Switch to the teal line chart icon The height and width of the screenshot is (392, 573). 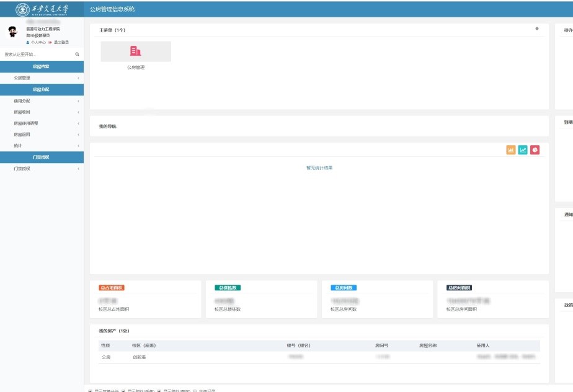[523, 150]
